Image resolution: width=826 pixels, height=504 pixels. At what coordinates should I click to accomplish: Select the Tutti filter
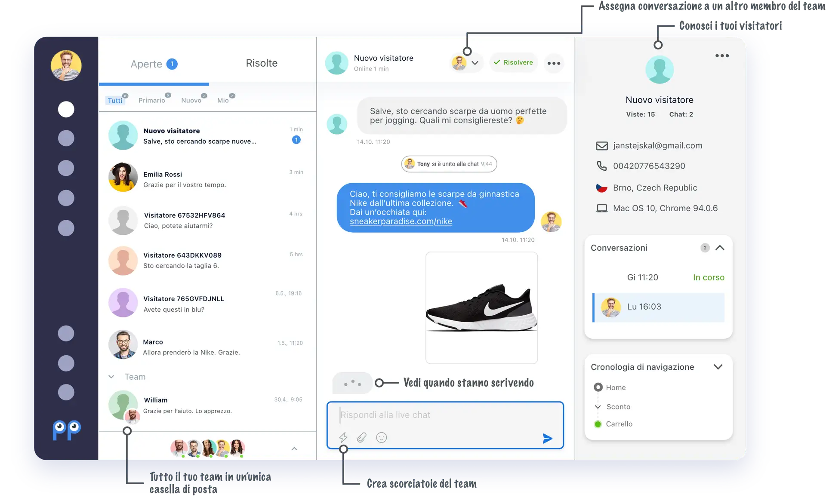point(115,100)
